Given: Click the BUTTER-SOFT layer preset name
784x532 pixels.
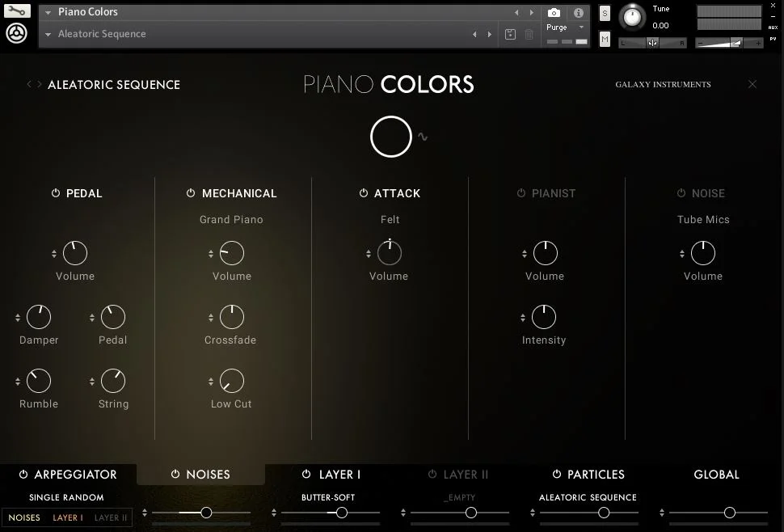Looking at the screenshot, I should point(328,497).
